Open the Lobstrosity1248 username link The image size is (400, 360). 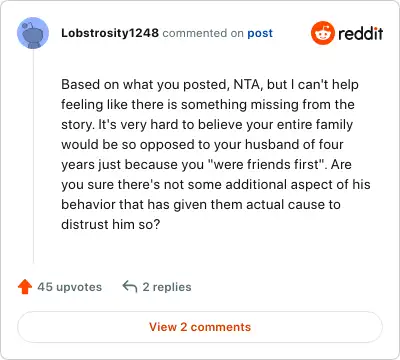point(110,33)
